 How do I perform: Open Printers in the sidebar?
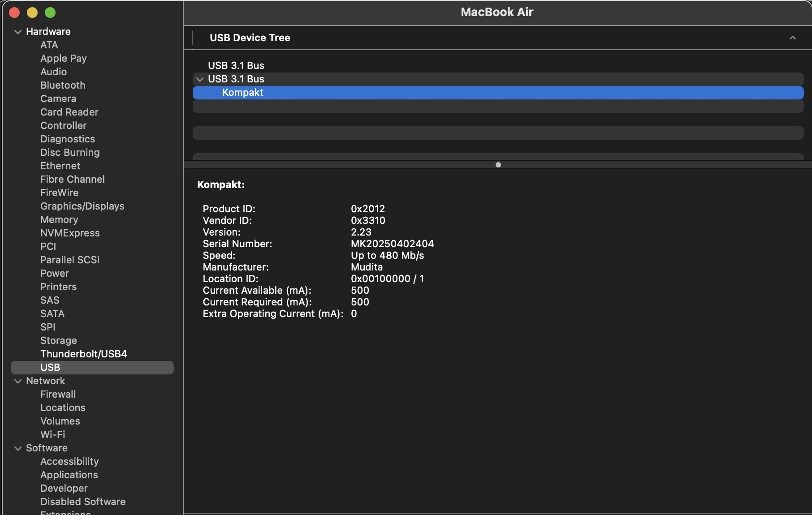coord(59,287)
